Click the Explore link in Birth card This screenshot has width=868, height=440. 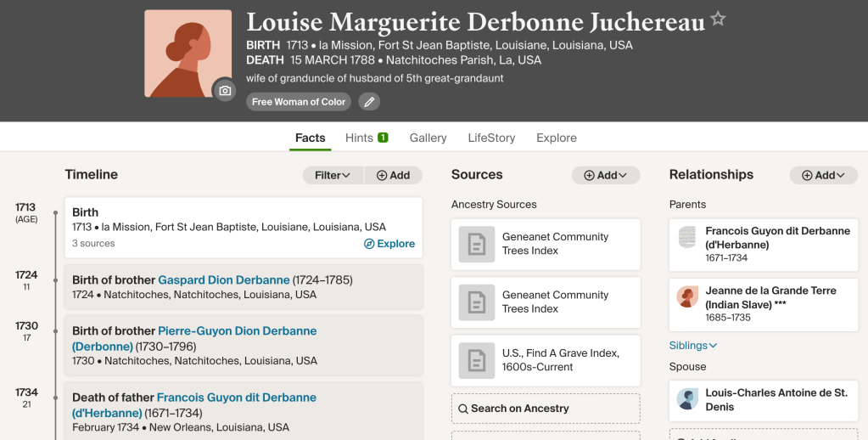click(x=389, y=244)
